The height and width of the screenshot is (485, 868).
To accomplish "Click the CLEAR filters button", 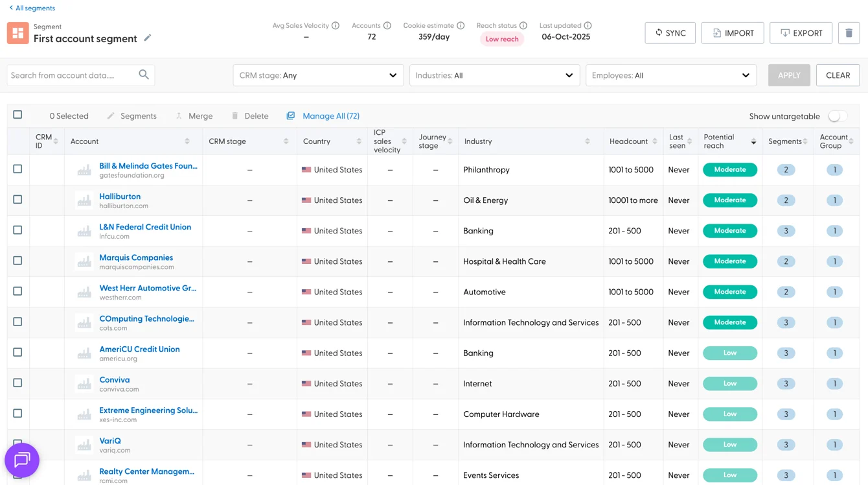I will [838, 75].
